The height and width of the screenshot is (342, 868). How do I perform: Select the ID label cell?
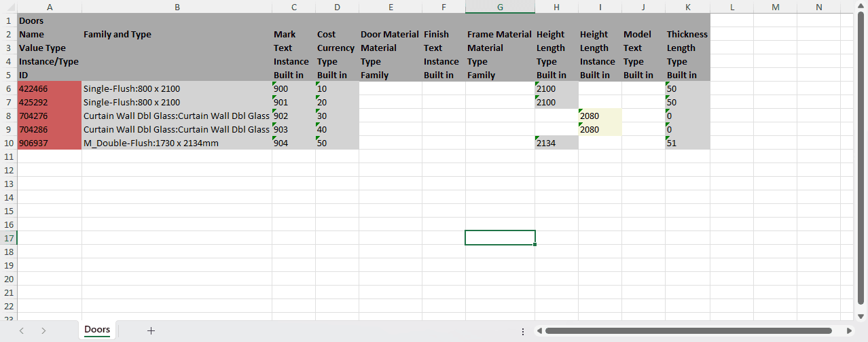pos(50,75)
